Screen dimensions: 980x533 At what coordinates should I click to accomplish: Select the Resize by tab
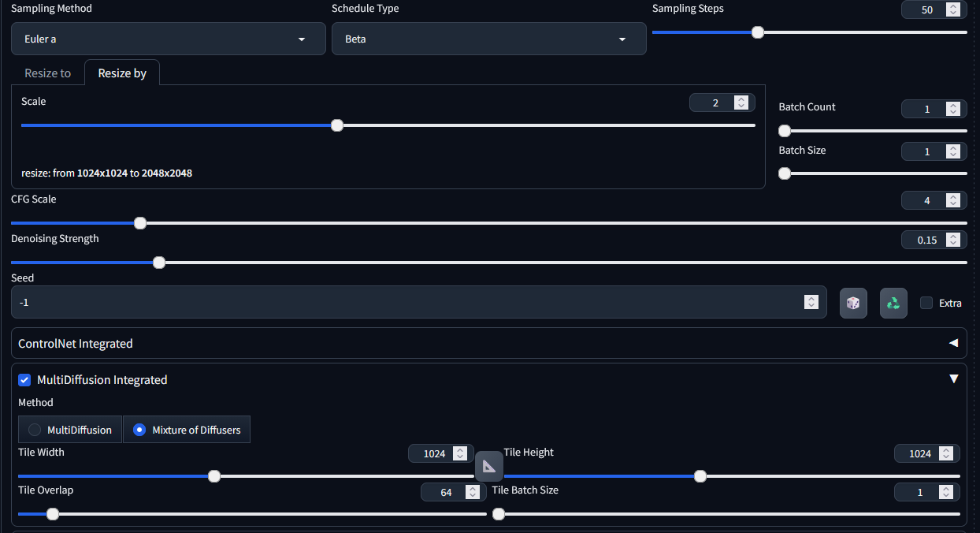(122, 73)
